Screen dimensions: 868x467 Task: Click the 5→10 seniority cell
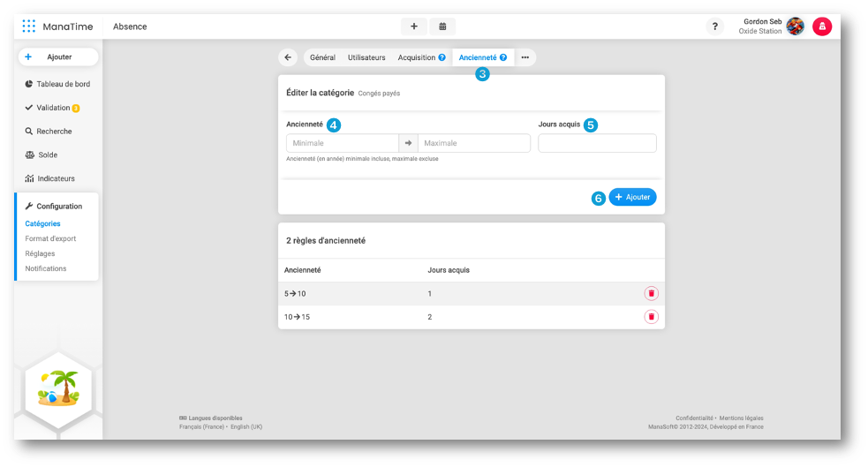tap(295, 294)
